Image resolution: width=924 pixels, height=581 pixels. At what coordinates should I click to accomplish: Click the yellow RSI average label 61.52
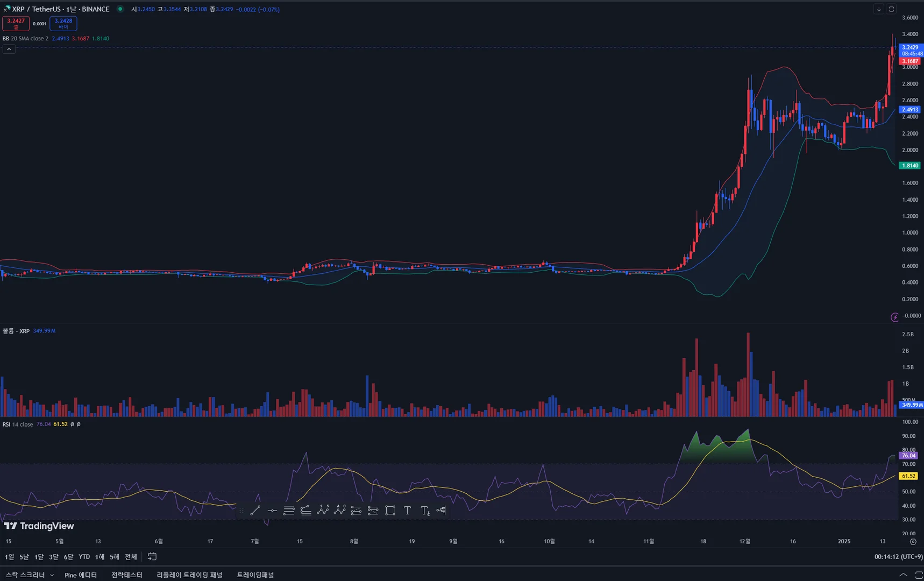click(x=909, y=476)
